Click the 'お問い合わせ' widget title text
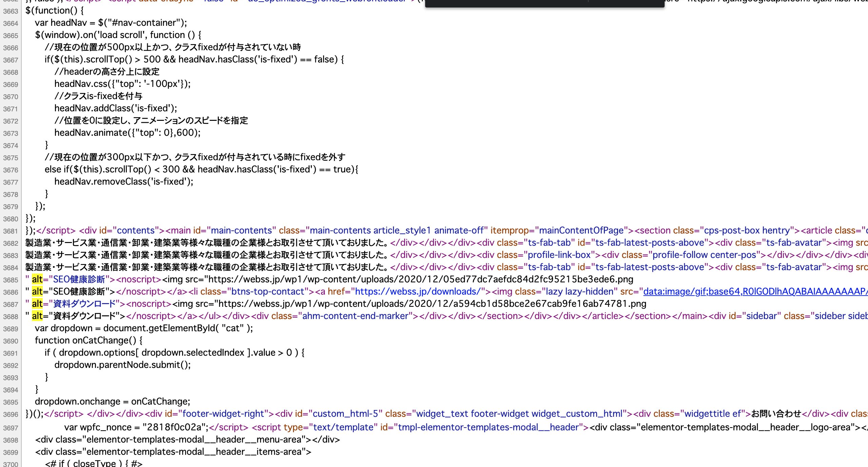This screenshot has width=868, height=467. click(776, 414)
